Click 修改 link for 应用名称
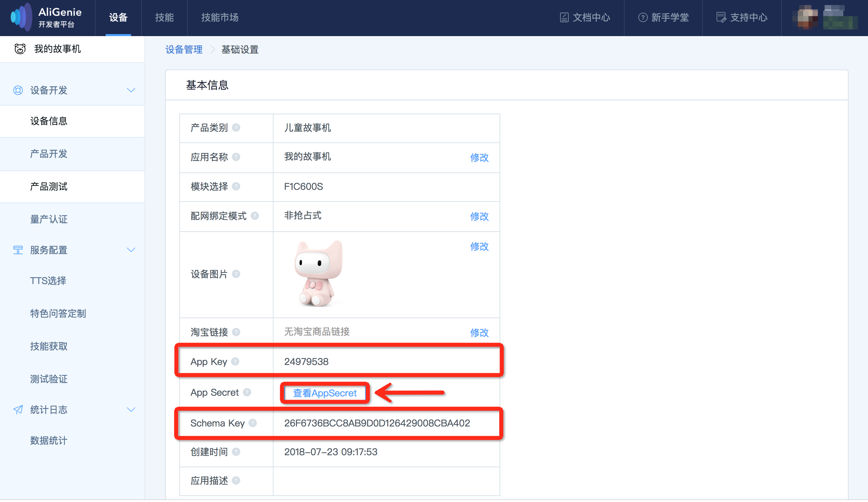The height and width of the screenshot is (502, 868). click(479, 157)
